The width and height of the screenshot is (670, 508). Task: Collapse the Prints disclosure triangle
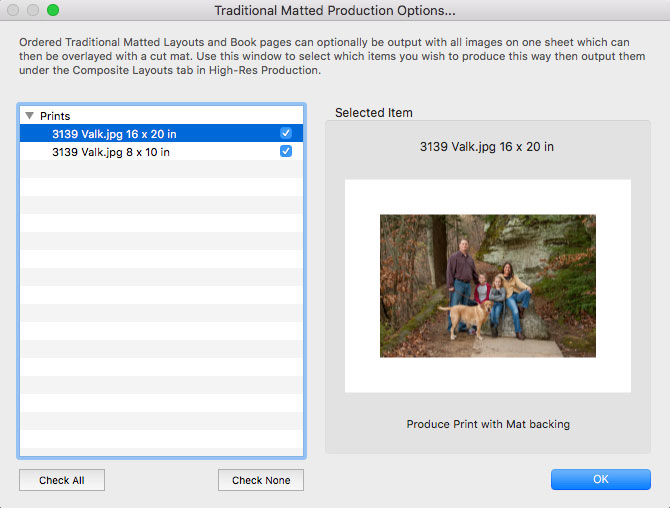[29, 116]
